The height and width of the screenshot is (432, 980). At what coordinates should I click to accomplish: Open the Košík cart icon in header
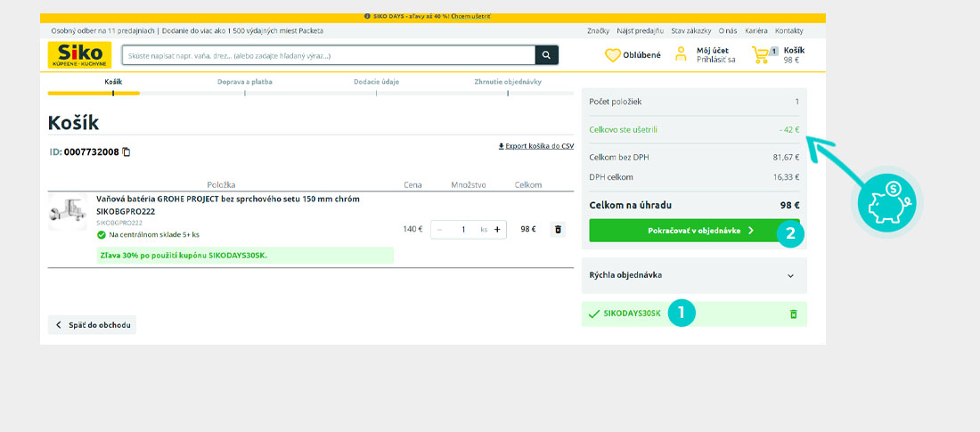760,55
